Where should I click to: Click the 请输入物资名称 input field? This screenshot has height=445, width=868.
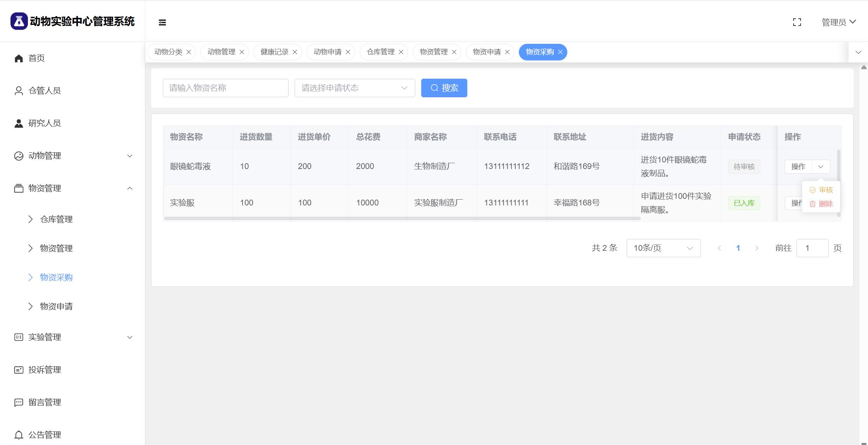tap(225, 88)
